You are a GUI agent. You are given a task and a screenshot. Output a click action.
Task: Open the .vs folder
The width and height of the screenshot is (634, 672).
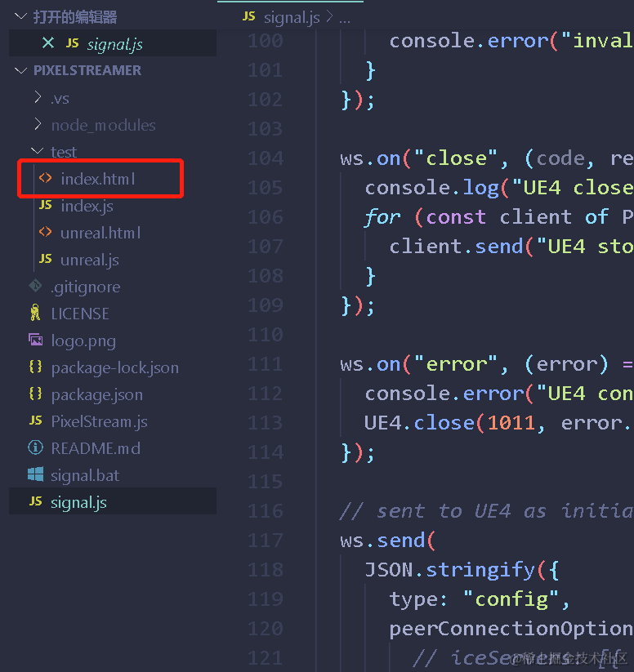tap(60, 99)
